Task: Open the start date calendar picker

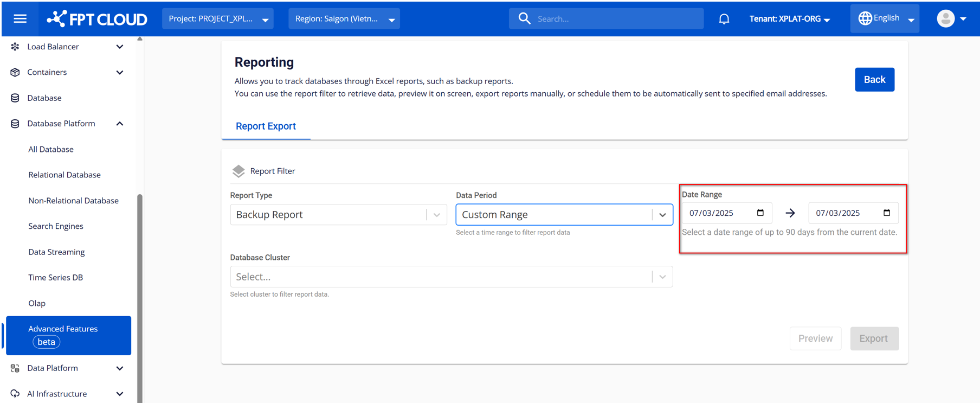Action: (760, 213)
